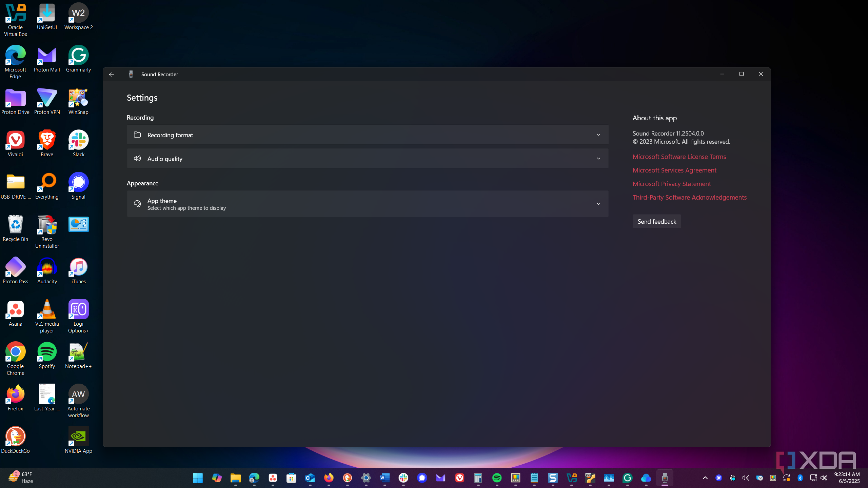The image size is (868, 488).
Task: Select the Proton Drive desktop icon
Action: point(15,101)
